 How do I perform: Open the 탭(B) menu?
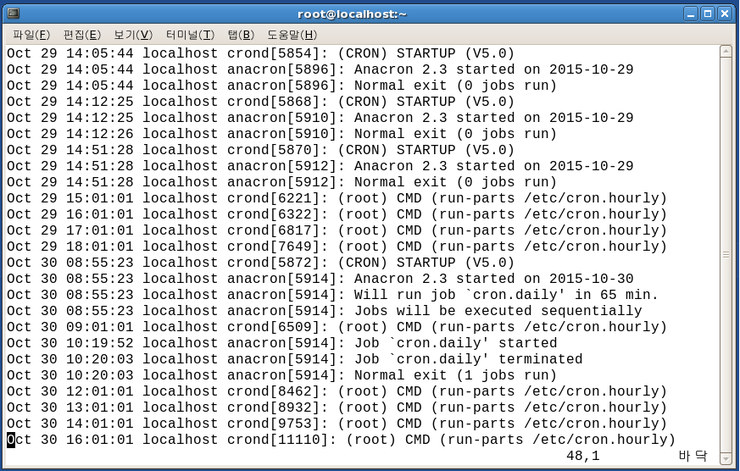pyautogui.click(x=241, y=34)
